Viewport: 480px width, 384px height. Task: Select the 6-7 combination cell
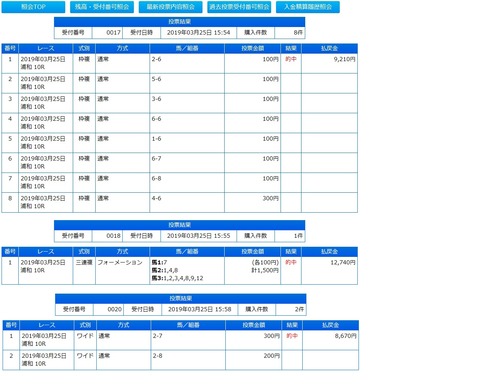click(187, 163)
